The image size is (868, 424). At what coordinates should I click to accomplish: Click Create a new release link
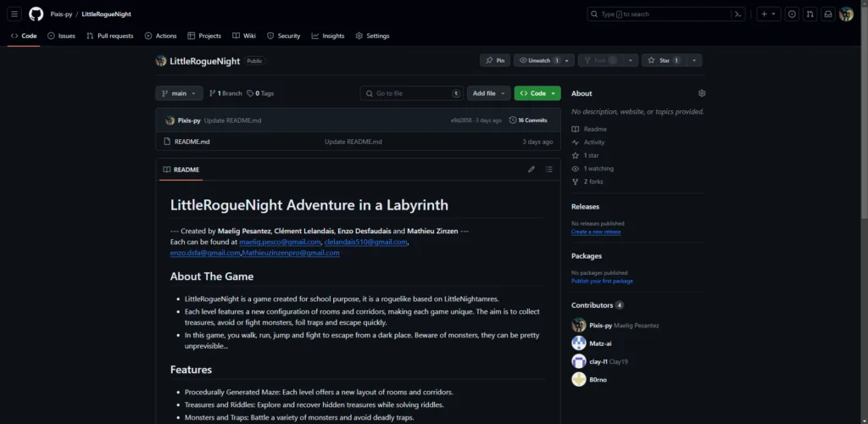[596, 232]
